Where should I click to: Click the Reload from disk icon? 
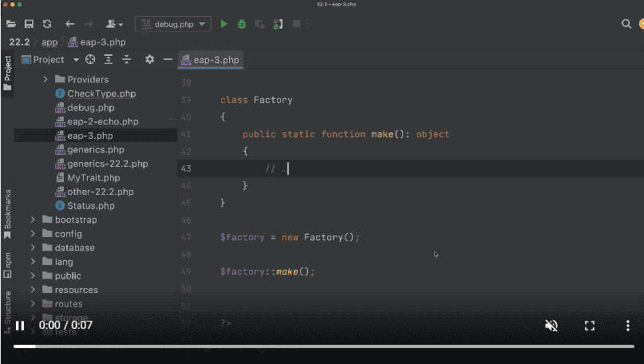pos(47,24)
